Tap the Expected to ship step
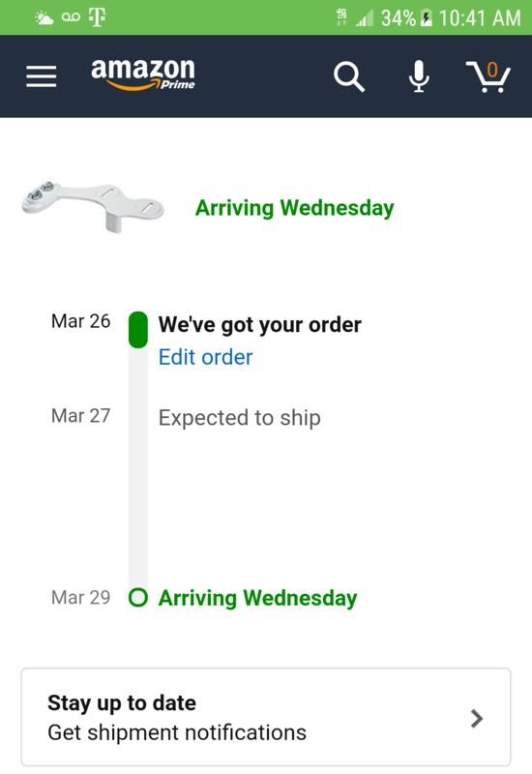The width and height of the screenshot is (532, 774). click(239, 418)
